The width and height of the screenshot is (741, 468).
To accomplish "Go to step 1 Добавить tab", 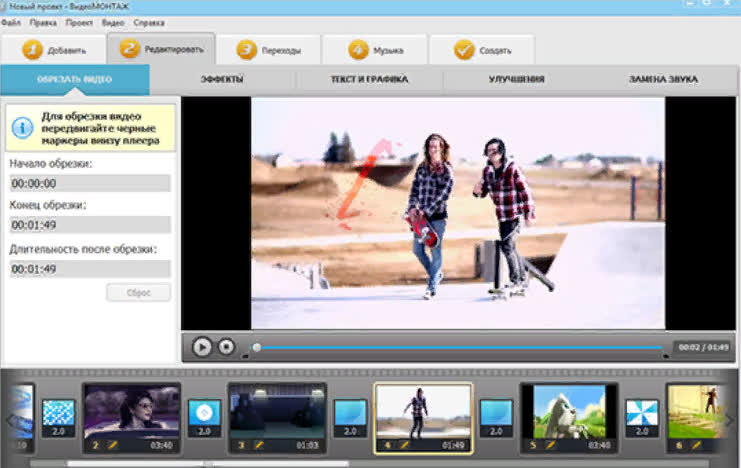I will tap(53, 50).
